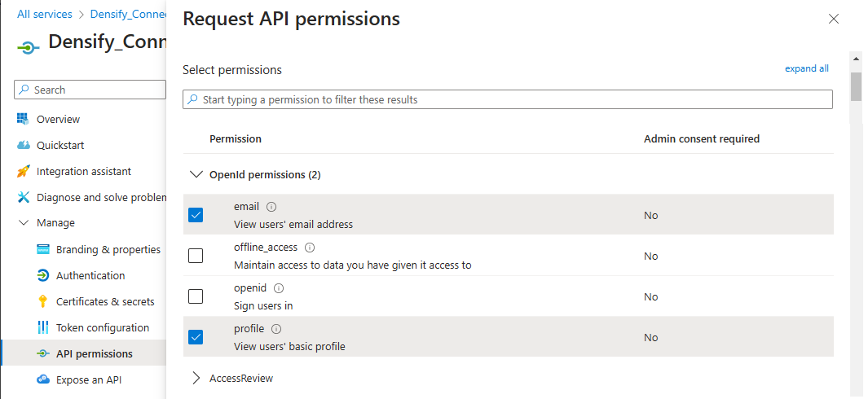Click the Integration assistant rocket icon
Screen dimensions: 868x399
click(23, 172)
